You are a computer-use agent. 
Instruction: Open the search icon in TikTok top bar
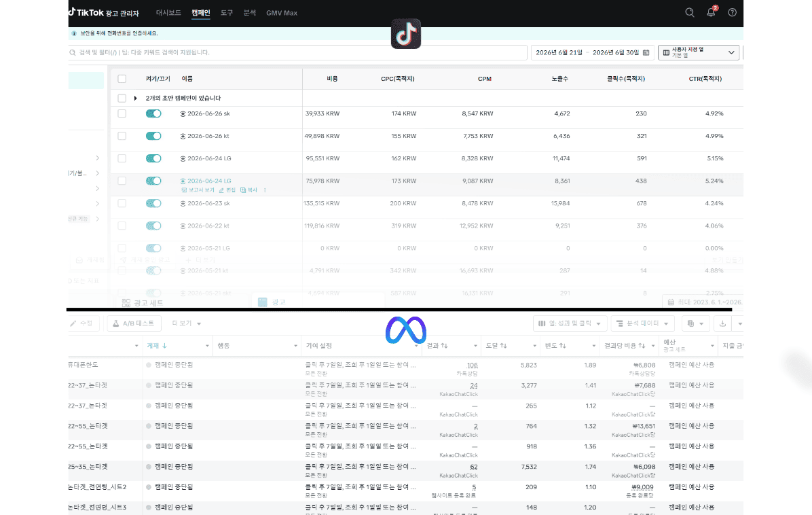[689, 12]
